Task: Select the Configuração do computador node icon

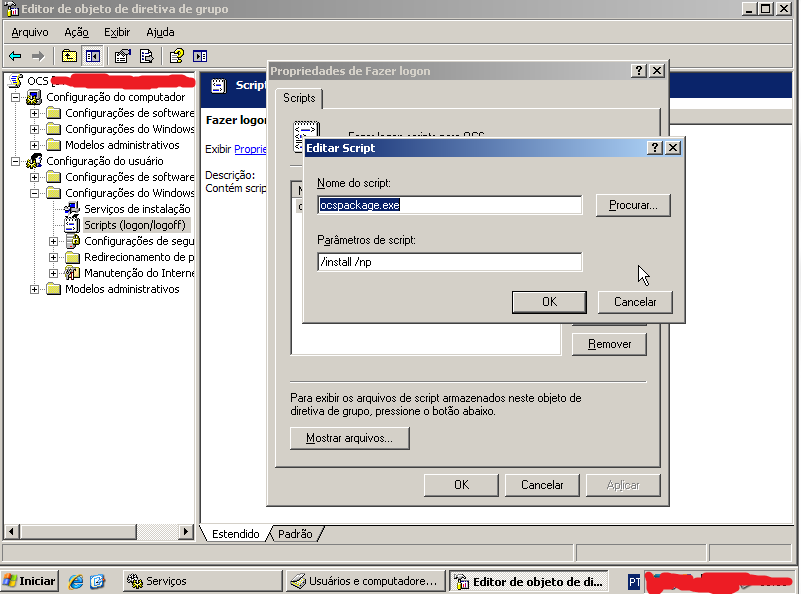Action: tap(34, 97)
